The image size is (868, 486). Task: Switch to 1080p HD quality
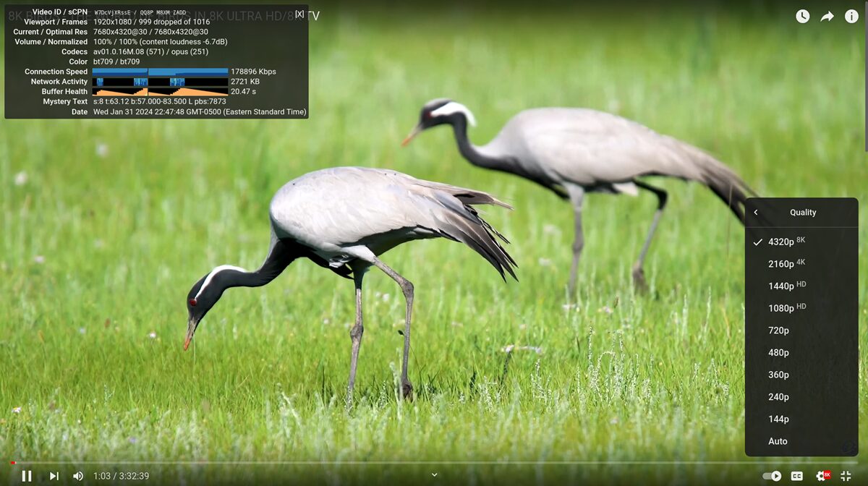(801, 308)
